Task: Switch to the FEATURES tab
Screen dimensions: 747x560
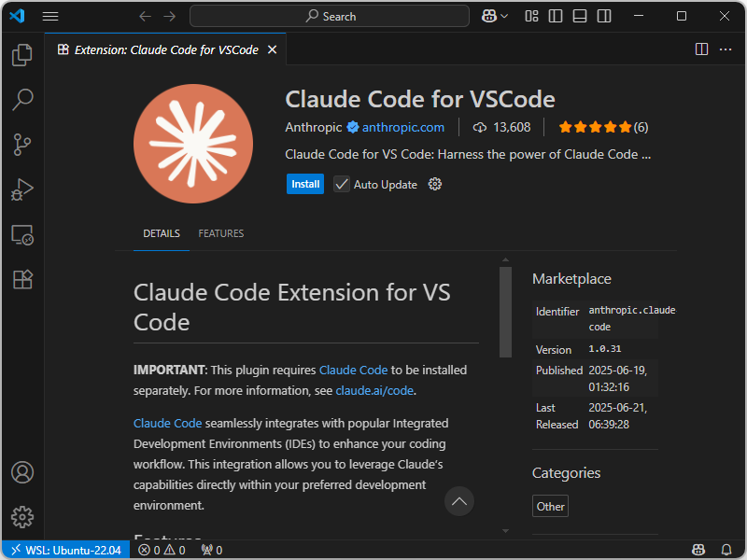Action: pyautogui.click(x=220, y=233)
